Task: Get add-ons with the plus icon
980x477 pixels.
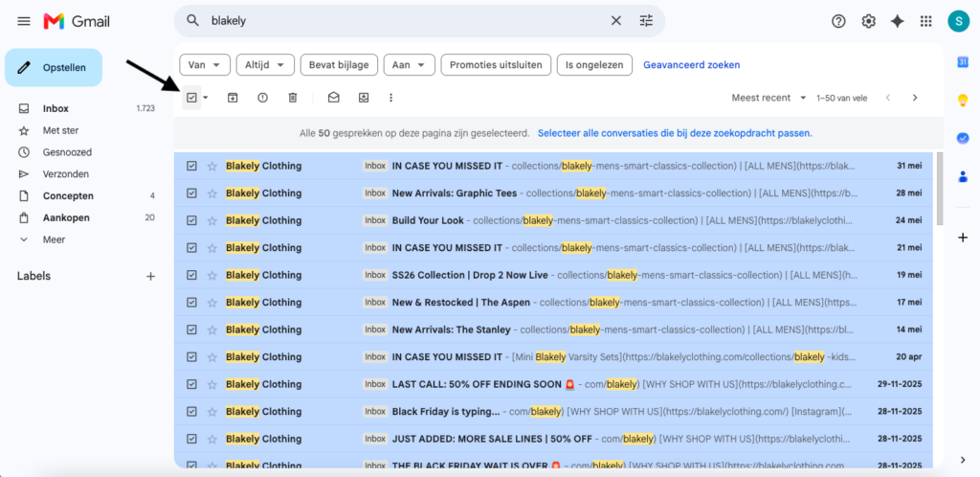Action: [963, 238]
